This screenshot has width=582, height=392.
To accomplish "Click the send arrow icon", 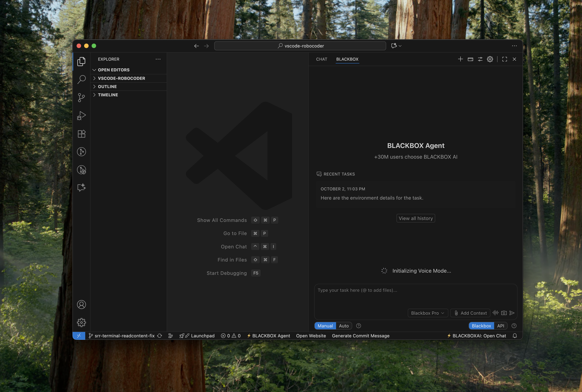I will tap(512, 313).
